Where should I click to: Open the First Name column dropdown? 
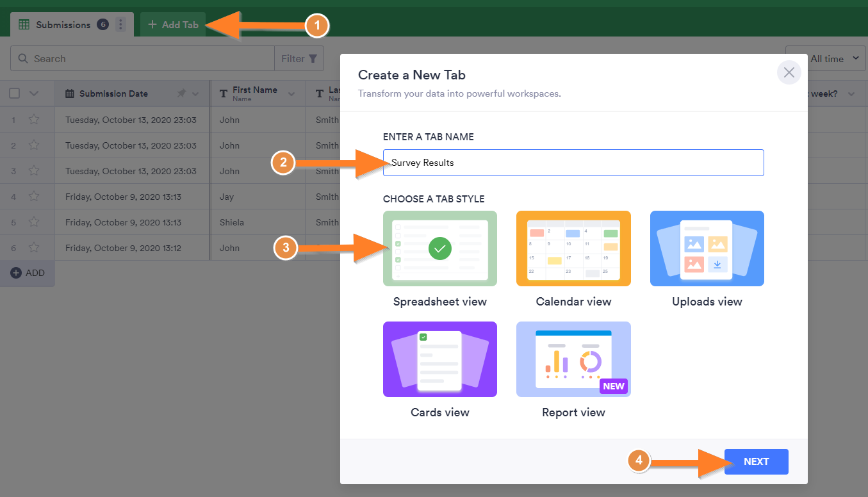click(292, 94)
